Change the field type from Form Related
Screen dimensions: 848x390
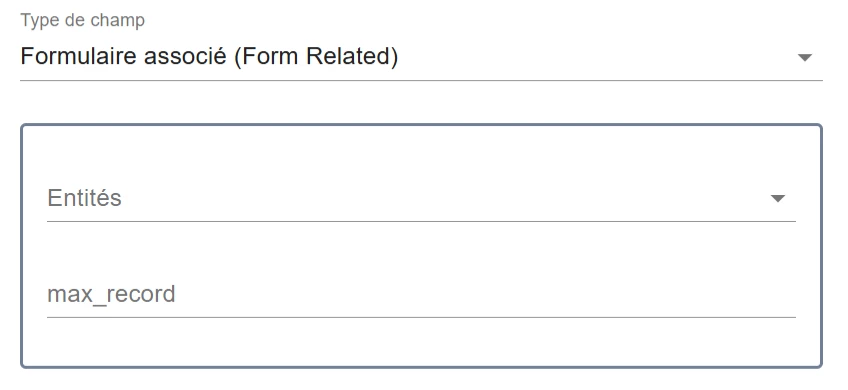pyautogui.click(x=421, y=56)
